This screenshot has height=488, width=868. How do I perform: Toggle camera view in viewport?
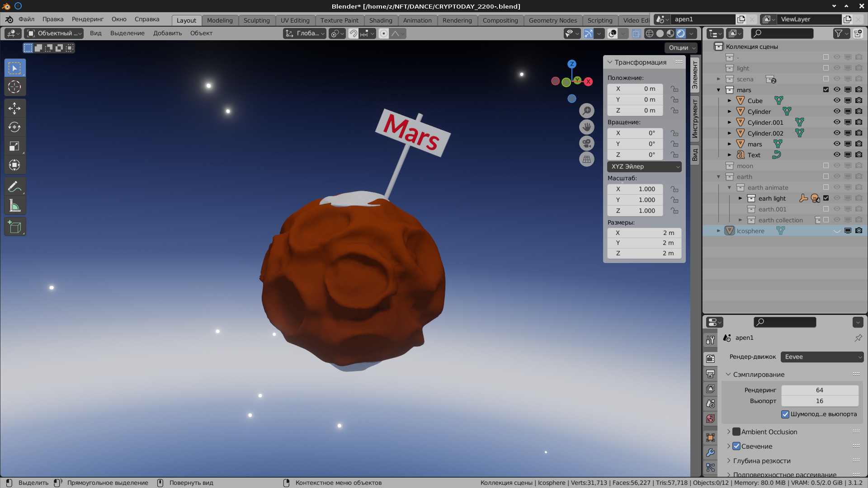point(587,143)
